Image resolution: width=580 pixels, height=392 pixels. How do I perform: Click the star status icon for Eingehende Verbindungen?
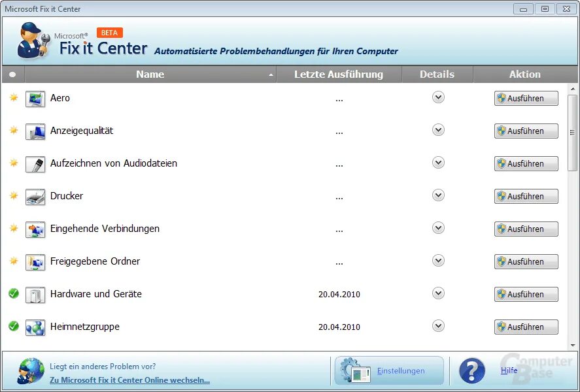(14, 228)
